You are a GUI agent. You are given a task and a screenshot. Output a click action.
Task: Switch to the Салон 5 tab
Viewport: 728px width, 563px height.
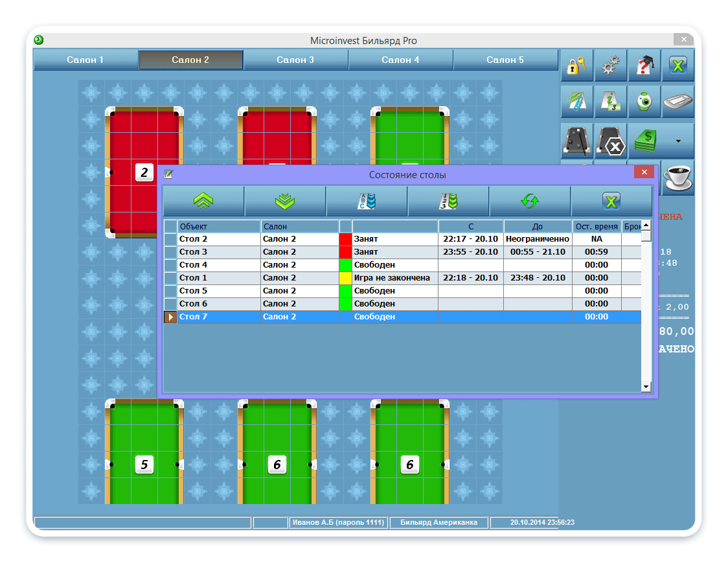coord(505,60)
